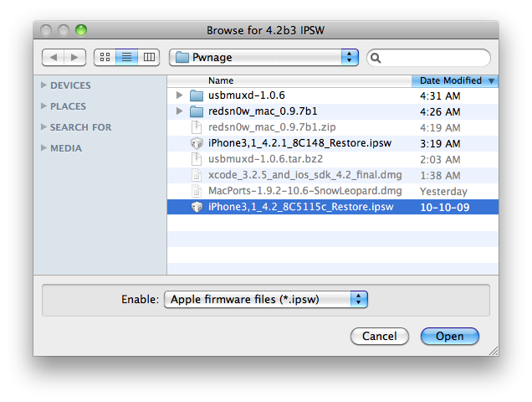This screenshot has height=402, width=532.
Task: Click the 10-10-09 date cell
Action: pyautogui.click(x=444, y=208)
